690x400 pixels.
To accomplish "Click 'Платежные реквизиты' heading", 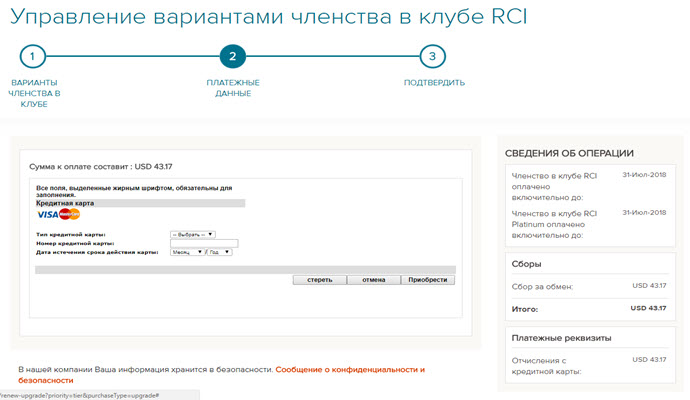I will (x=562, y=338).
